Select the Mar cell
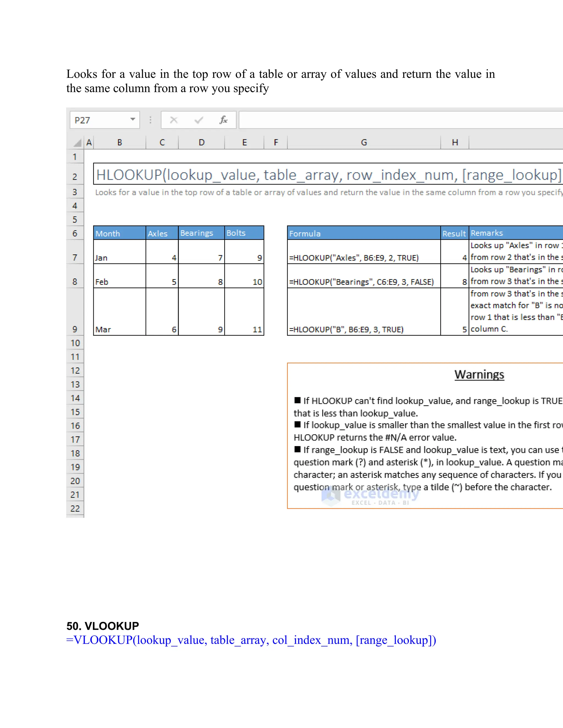Image resolution: width=563 pixels, height=728 pixels. [x=119, y=312]
